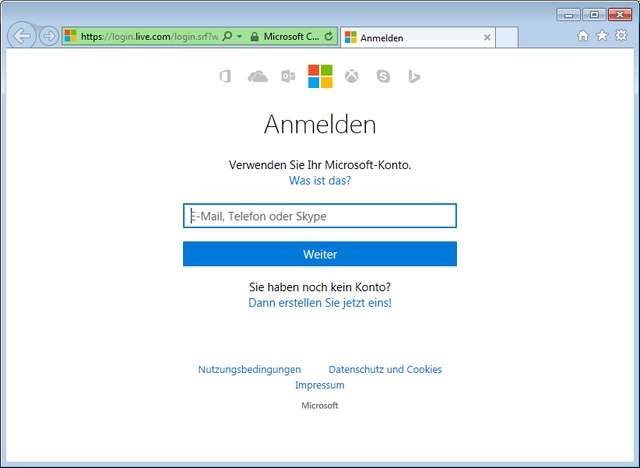Click 'Sie haben noch kein Konto?' text
Screen dimensions: 640x468
tap(320, 287)
